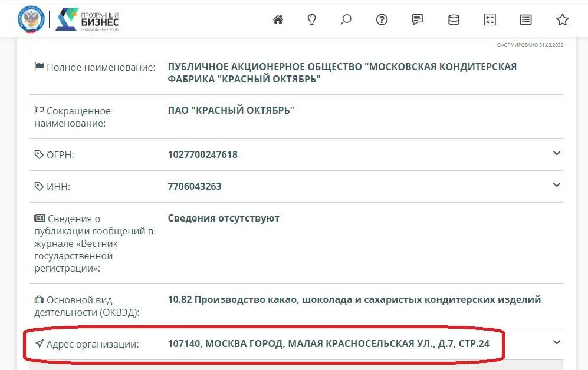Image resolution: width=588 pixels, height=370 pixels.
Task: Click the Полное наименование label
Action: pyautogui.click(x=101, y=67)
